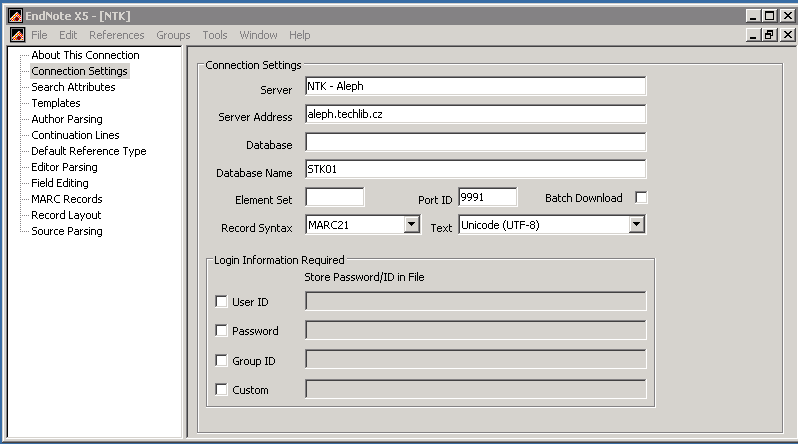Close the NTK document window
798x444 pixels.
788,35
